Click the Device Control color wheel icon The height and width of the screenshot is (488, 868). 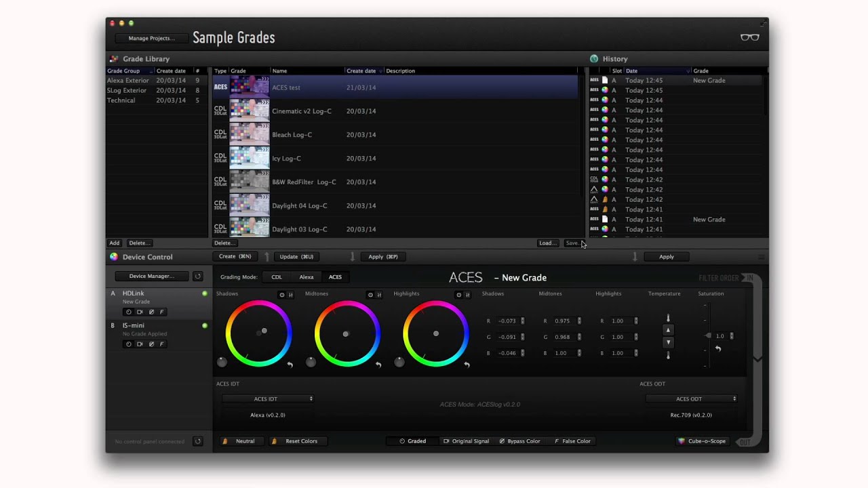click(114, 257)
